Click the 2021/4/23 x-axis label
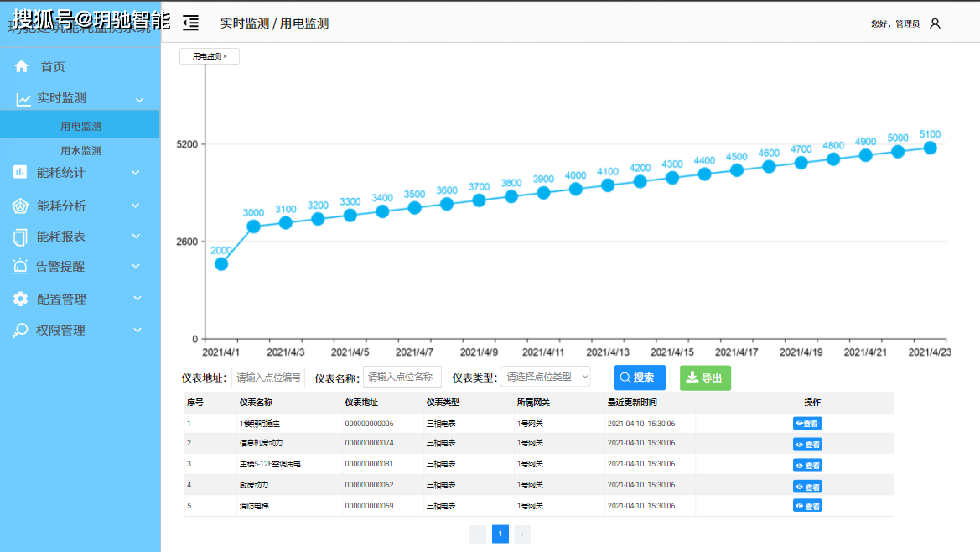980x552 pixels. tap(930, 352)
